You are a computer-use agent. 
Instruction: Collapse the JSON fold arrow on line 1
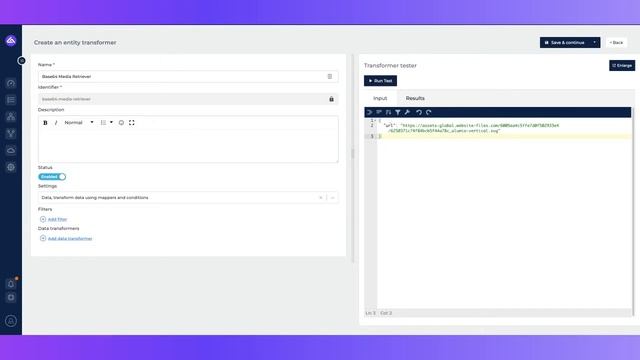click(x=375, y=120)
